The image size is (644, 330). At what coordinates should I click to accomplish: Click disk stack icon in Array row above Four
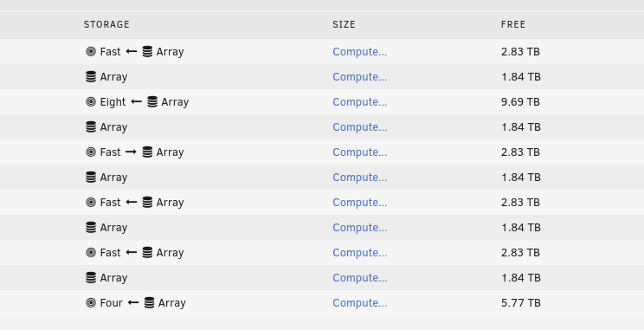[91, 277]
